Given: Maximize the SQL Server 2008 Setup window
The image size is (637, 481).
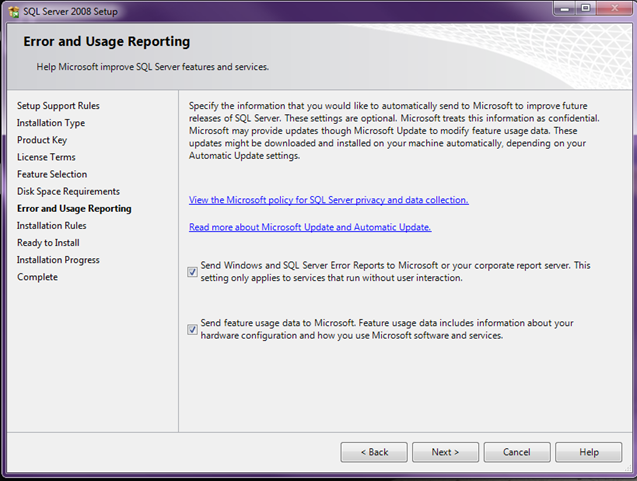Looking at the screenshot, I should 585,9.
